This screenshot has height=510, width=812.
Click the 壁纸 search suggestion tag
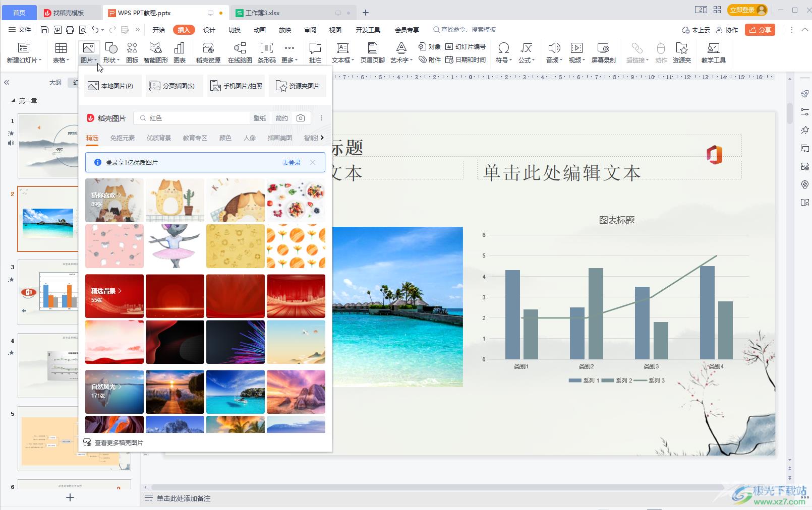coord(260,118)
